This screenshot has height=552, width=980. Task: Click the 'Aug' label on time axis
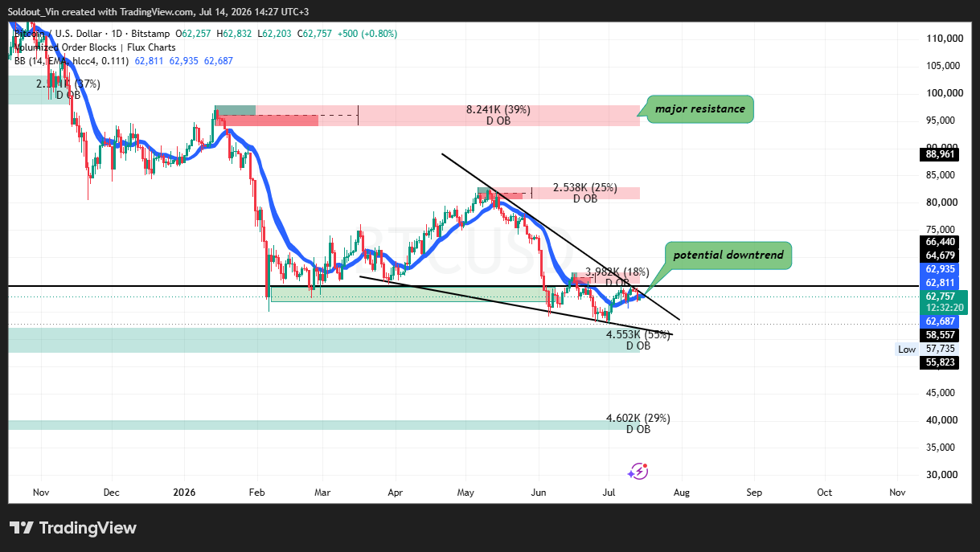[x=680, y=491]
